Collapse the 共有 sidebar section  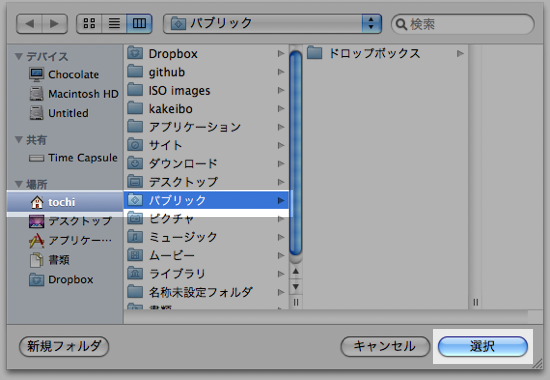click(19, 140)
